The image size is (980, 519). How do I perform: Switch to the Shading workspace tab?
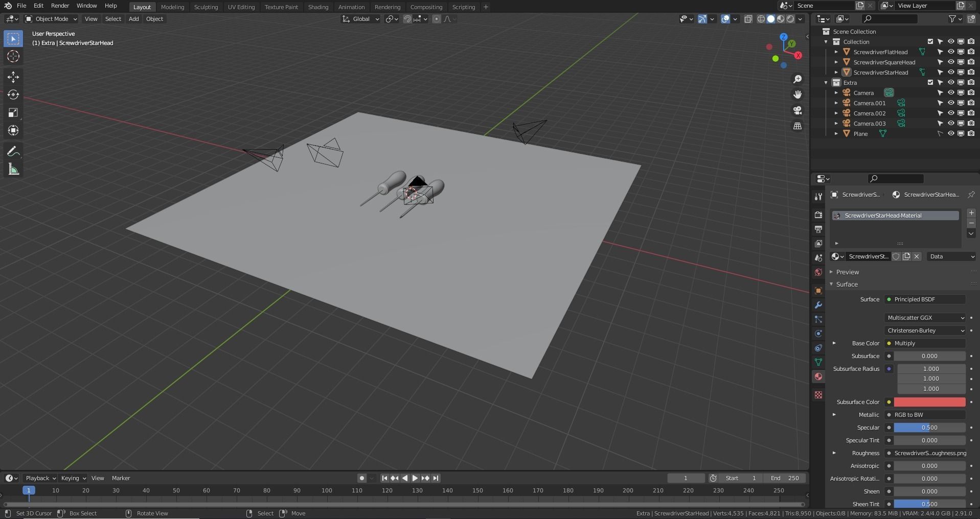point(318,7)
